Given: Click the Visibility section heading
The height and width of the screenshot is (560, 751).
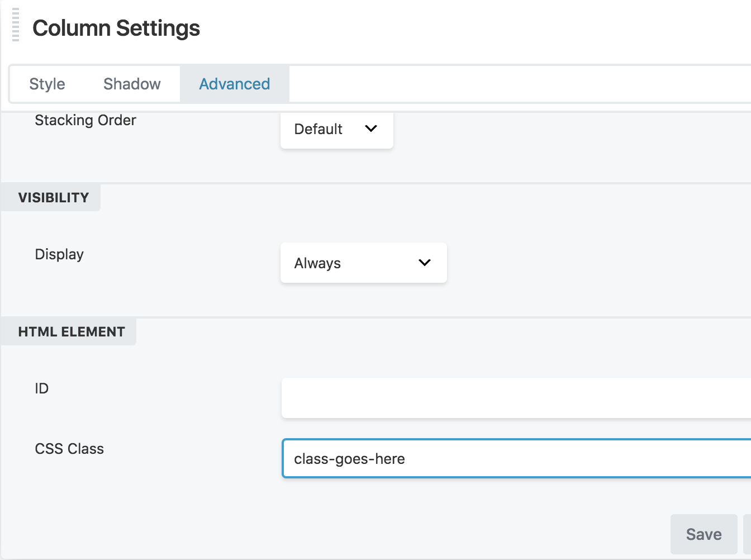Looking at the screenshot, I should 54,198.
